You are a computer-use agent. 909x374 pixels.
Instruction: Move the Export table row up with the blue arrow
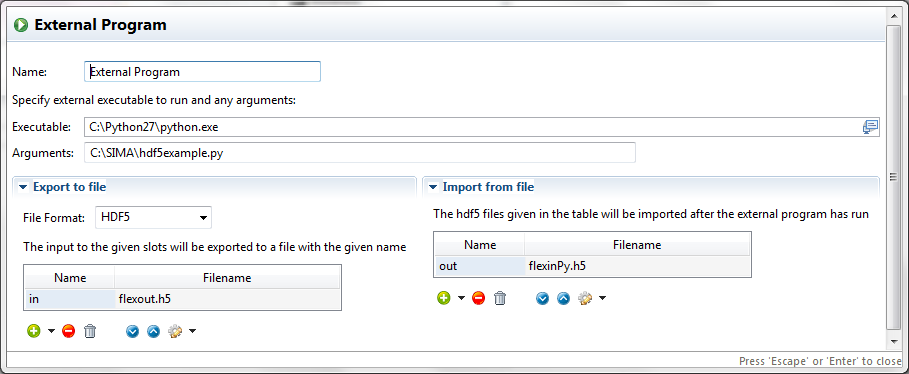pyautogui.click(x=153, y=331)
